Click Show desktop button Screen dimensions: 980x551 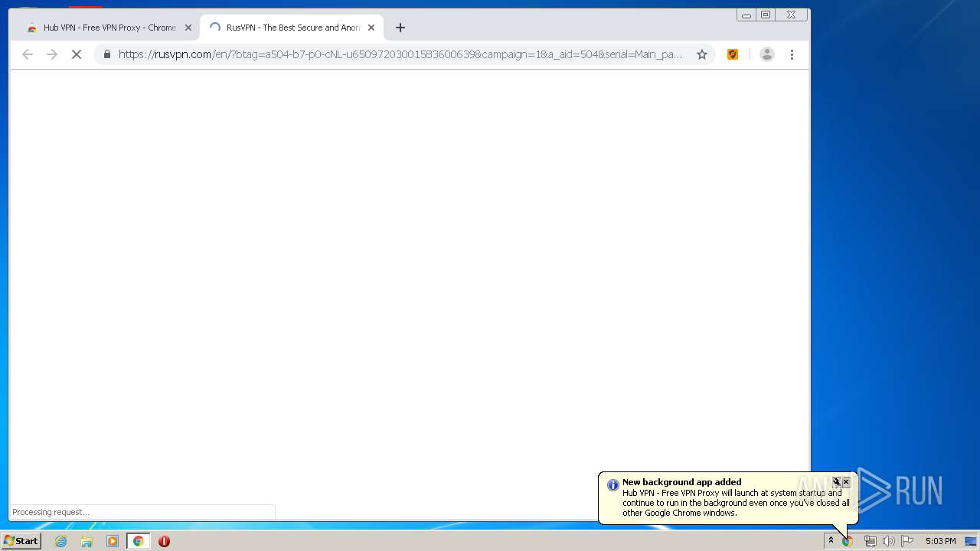click(972, 541)
